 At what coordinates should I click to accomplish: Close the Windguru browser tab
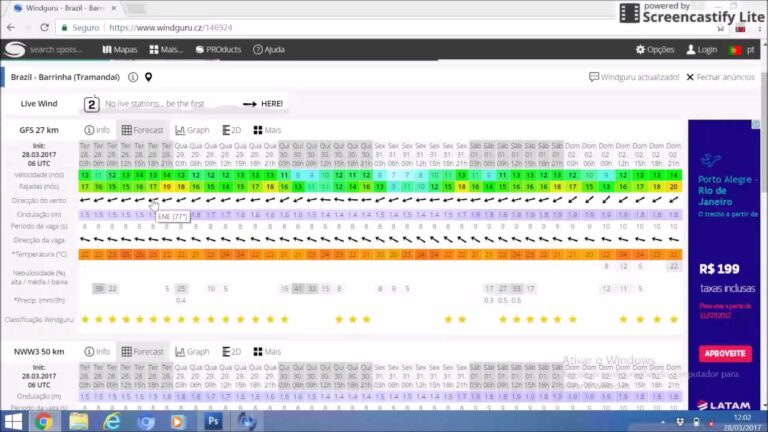pyautogui.click(x=114, y=8)
